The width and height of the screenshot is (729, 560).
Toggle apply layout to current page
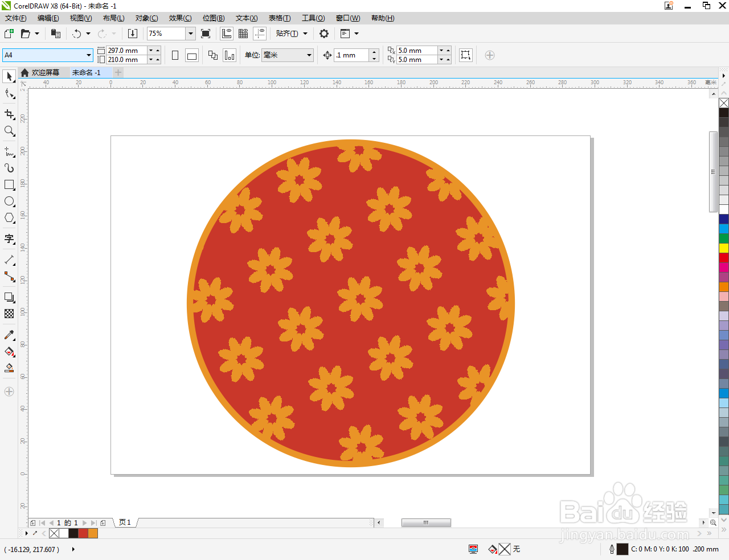(230, 55)
